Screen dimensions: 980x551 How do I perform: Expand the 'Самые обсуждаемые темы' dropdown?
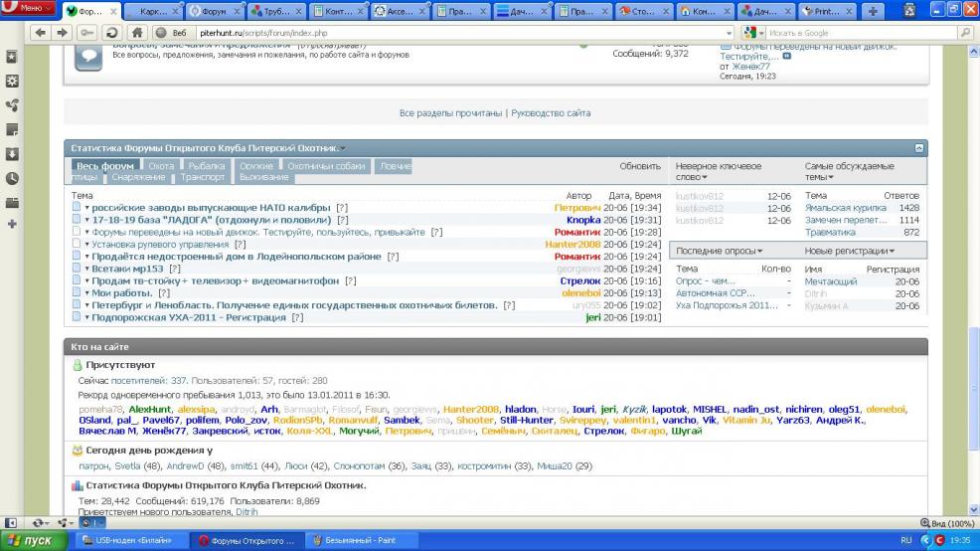coord(830,177)
